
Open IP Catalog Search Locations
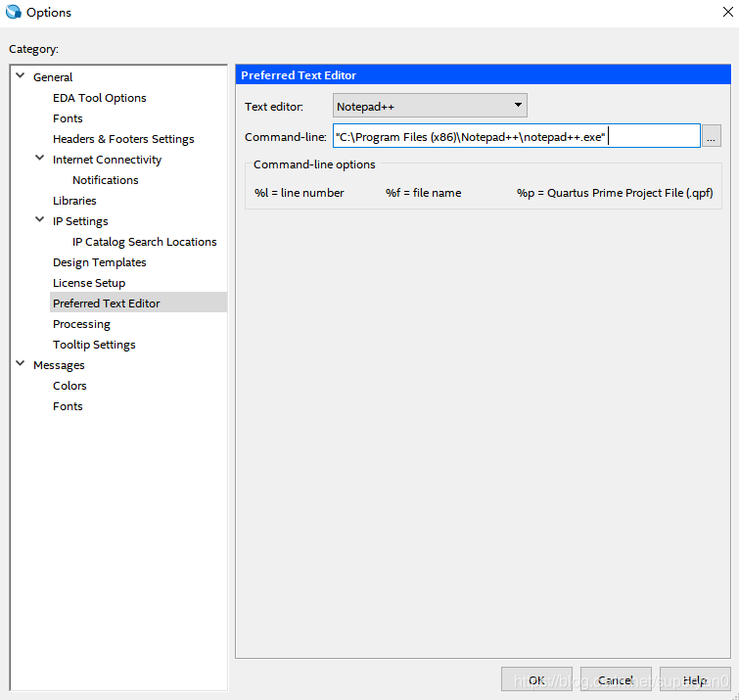[145, 242]
